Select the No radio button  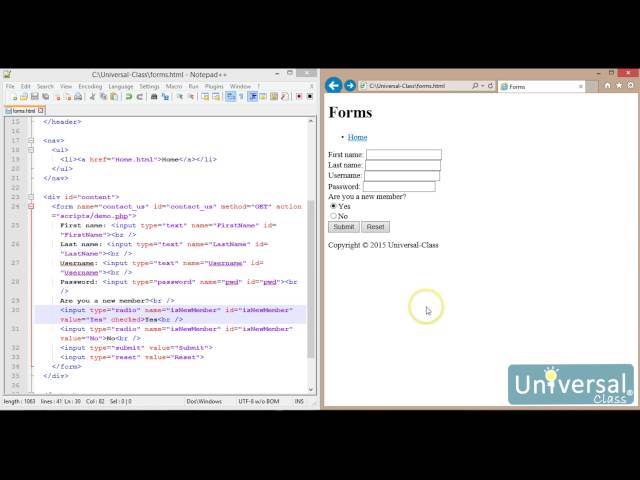pos(333,216)
